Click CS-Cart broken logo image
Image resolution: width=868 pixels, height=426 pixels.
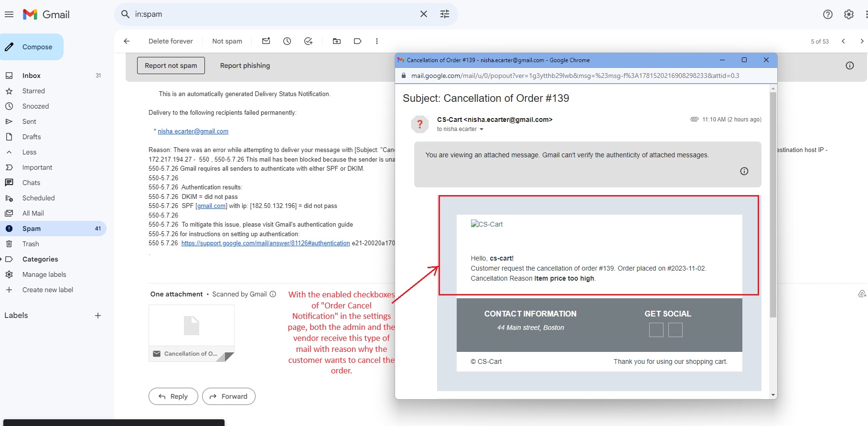487,224
